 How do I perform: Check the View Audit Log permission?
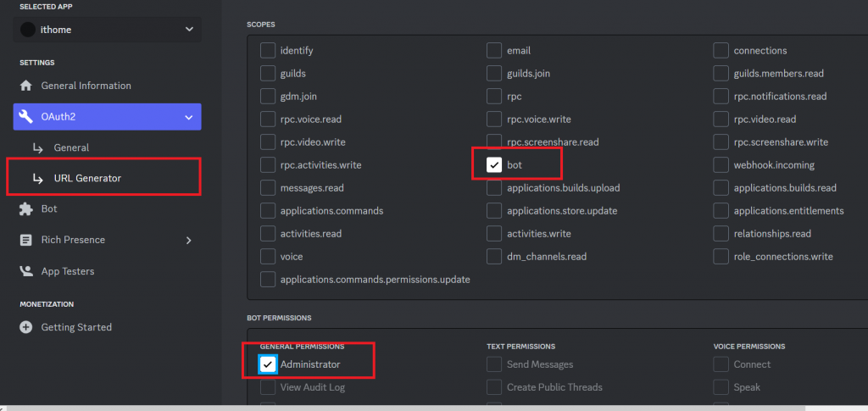pyautogui.click(x=268, y=387)
